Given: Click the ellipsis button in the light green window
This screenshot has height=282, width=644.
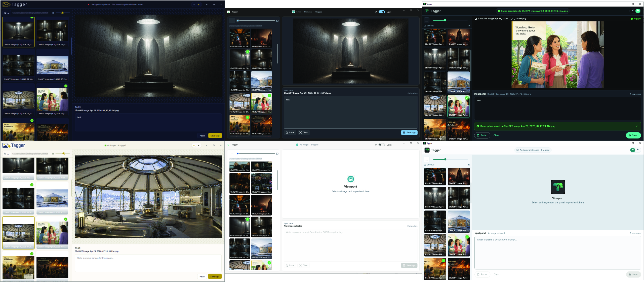Looking at the screenshot, I should point(427,160).
